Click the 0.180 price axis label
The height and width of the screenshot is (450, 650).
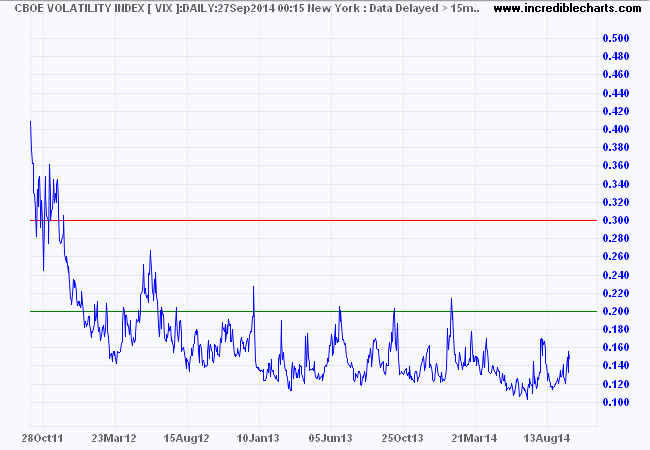pyautogui.click(x=616, y=329)
